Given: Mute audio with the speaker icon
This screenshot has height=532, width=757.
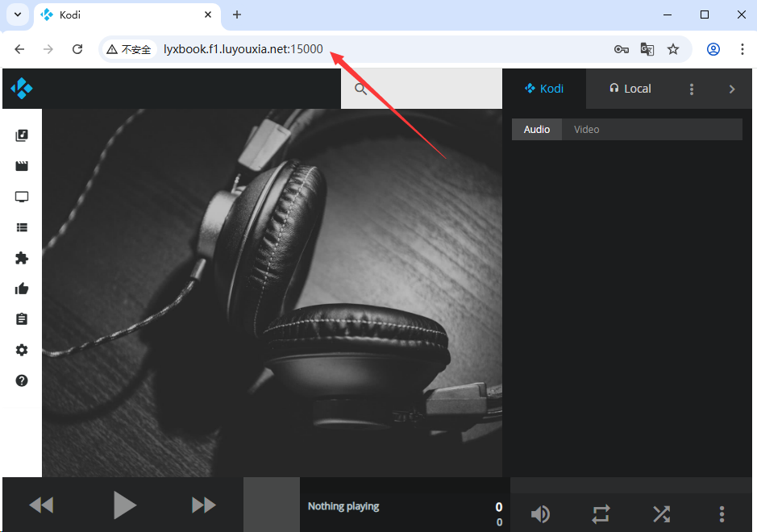Looking at the screenshot, I should pyautogui.click(x=540, y=514).
